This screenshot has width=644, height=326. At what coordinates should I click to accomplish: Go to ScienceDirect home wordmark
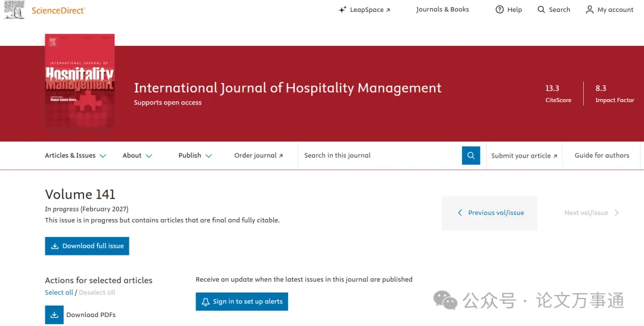pyautogui.click(x=58, y=11)
